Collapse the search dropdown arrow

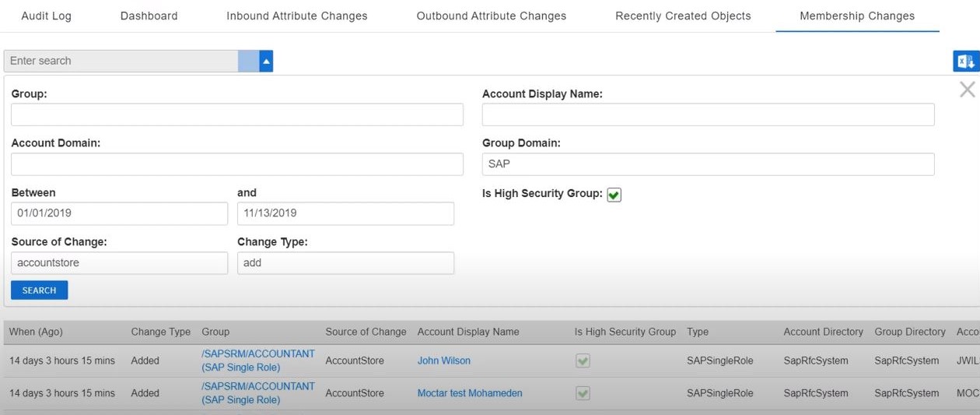(266, 61)
